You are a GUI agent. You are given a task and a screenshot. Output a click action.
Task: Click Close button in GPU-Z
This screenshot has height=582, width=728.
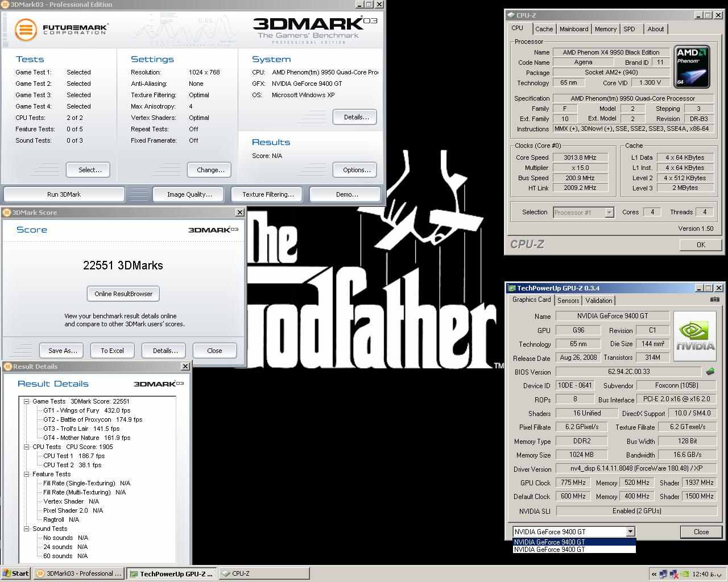click(701, 532)
